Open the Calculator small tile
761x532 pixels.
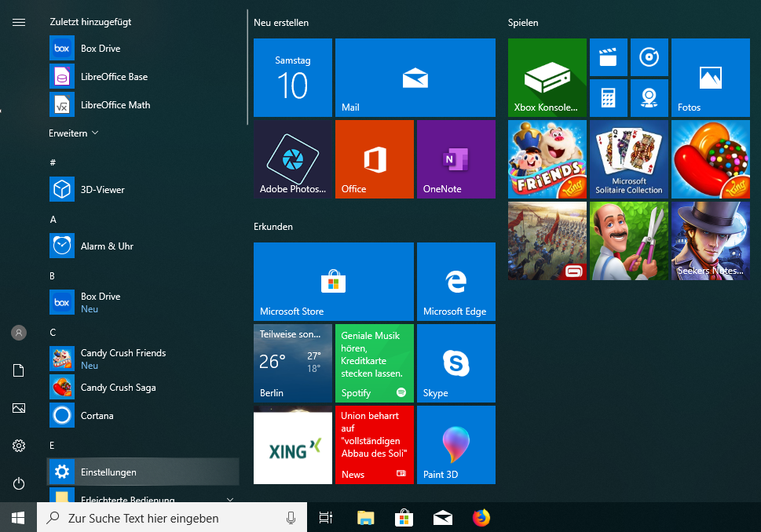(608, 98)
